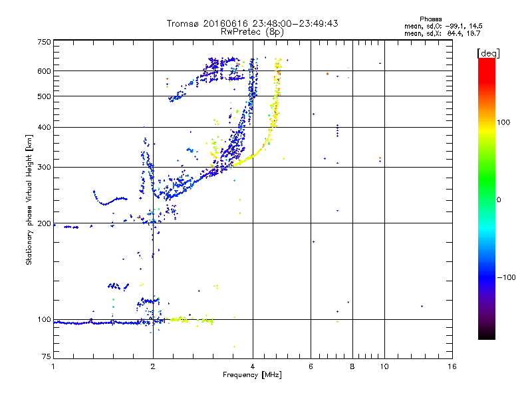Click the x-axis tick label "2"
Image resolution: width=532 pixels, height=399 pixels.
(153, 366)
